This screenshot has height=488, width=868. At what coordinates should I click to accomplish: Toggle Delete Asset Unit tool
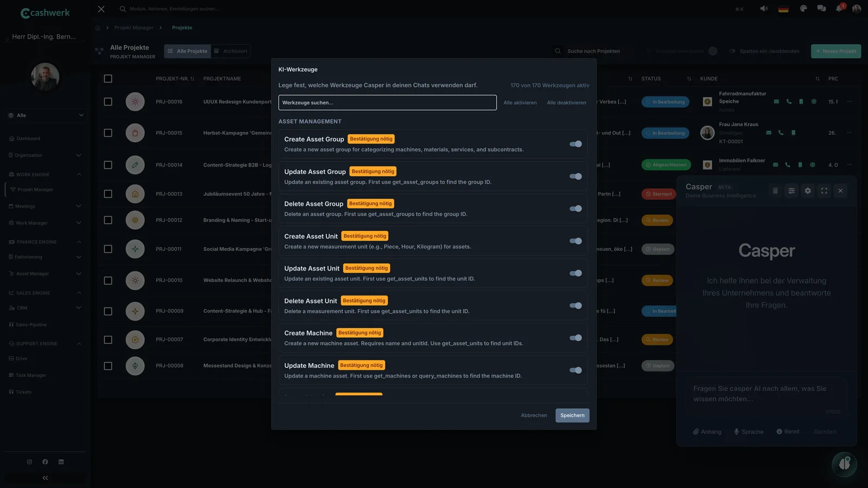coord(576,306)
